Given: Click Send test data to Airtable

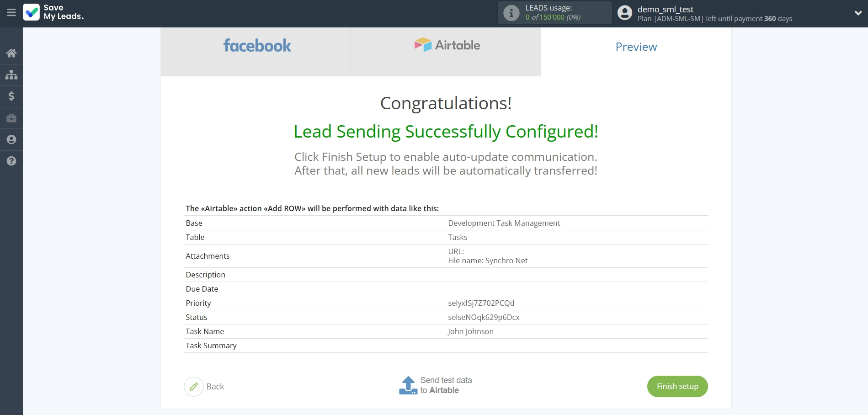Looking at the screenshot, I should (x=446, y=385).
